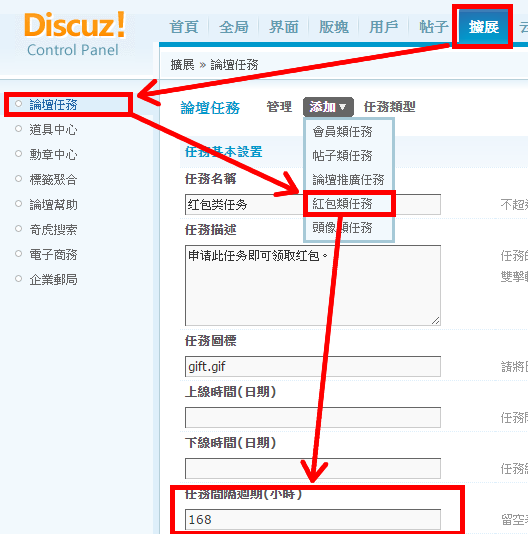The height and width of the screenshot is (534, 528).
Task: Open the 首頁 navigation tab
Action: pos(184,27)
